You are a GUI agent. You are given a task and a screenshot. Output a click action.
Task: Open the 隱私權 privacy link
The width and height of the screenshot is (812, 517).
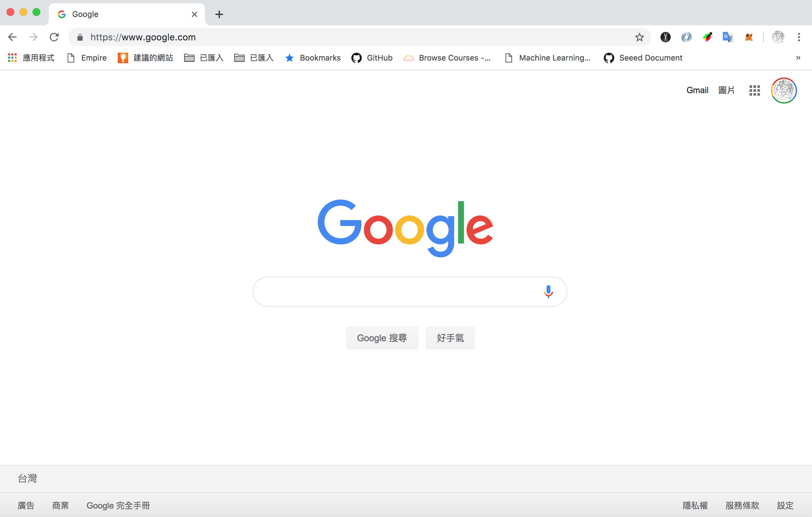pos(695,506)
